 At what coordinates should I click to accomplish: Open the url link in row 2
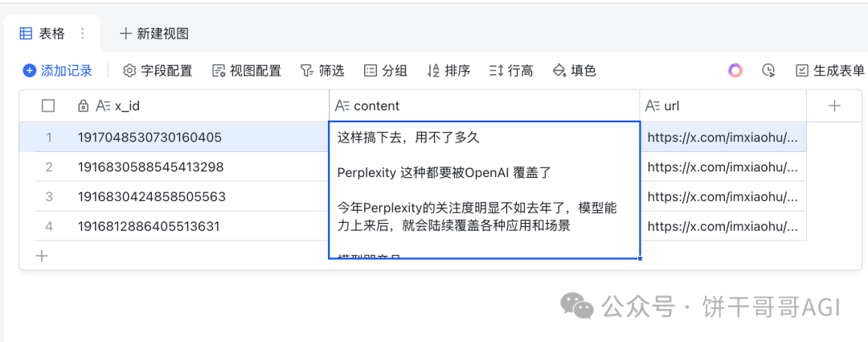[x=723, y=167]
